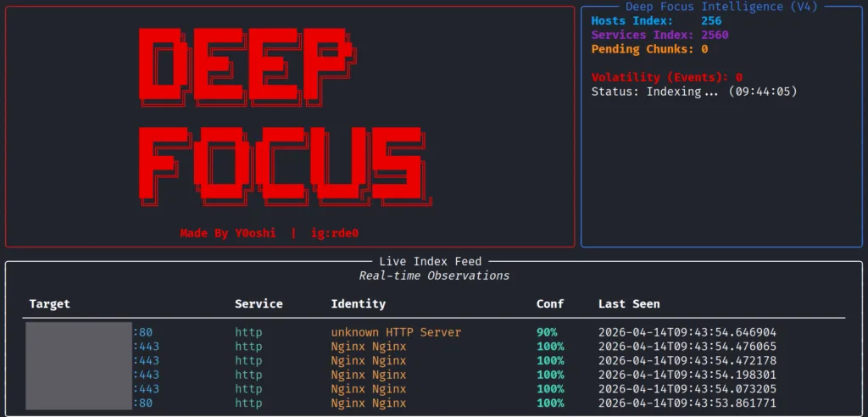Click "Nginx Nginx" in the row ending 53.861771
Screen dimensions: 868x417
pyautogui.click(x=369, y=403)
